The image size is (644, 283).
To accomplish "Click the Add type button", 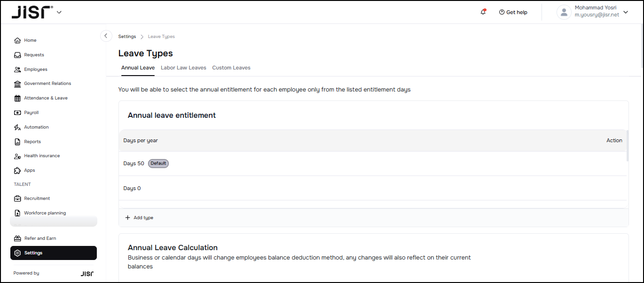I will coord(140,218).
